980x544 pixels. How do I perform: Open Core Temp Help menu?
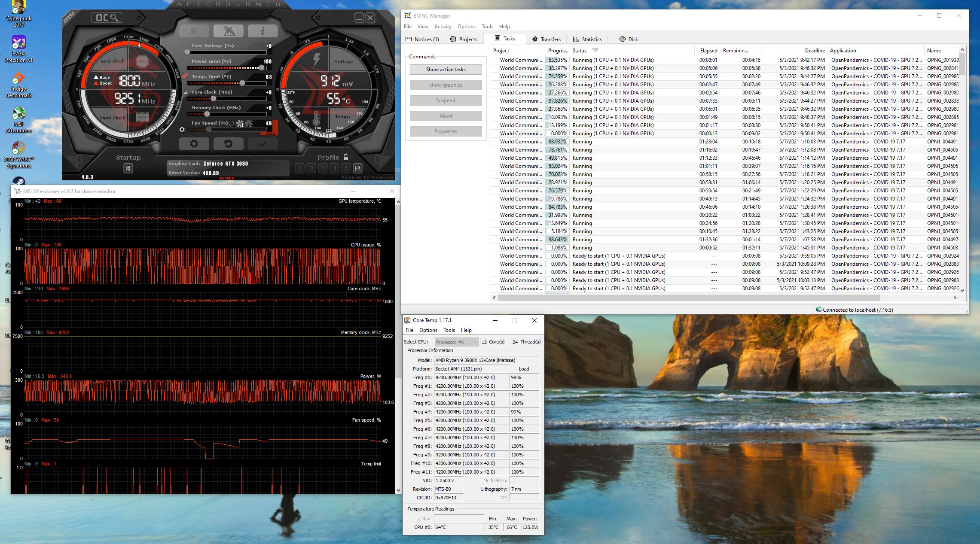point(466,330)
